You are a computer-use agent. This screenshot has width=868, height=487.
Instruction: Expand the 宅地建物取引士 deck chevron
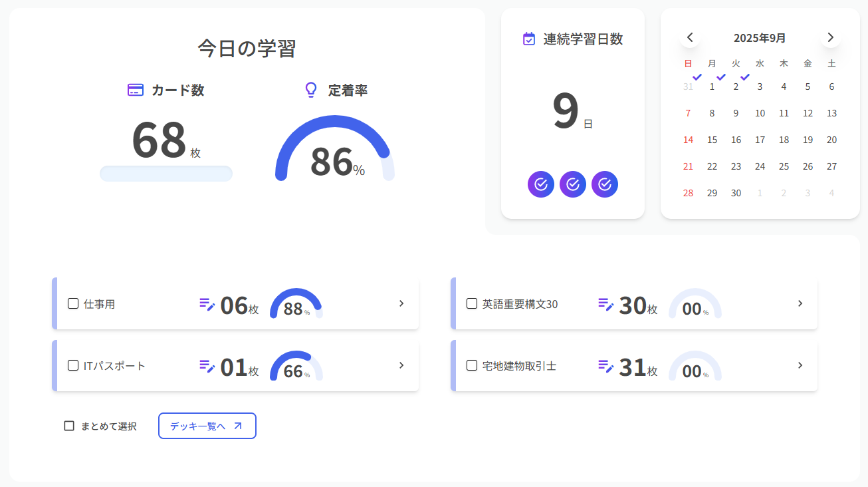coord(800,365)
